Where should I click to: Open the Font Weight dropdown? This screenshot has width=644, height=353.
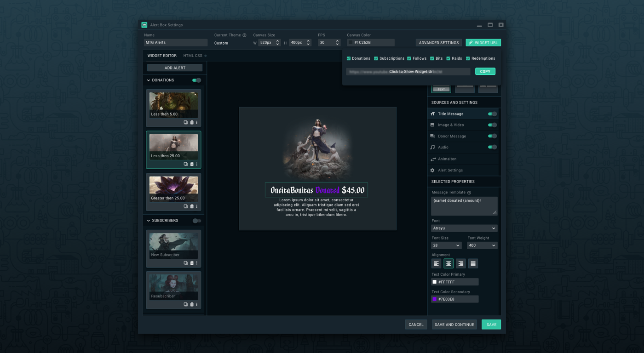(x=482, y=245)
